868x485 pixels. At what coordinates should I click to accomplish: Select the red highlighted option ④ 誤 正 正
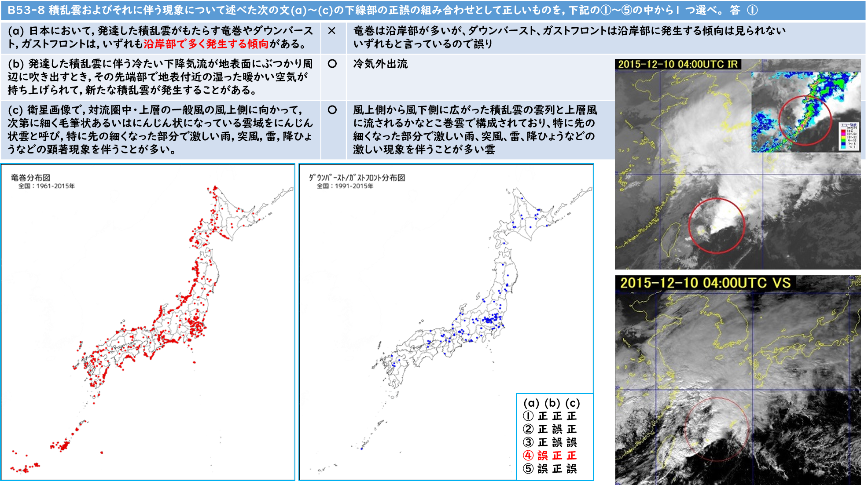[x=550, y=456]
